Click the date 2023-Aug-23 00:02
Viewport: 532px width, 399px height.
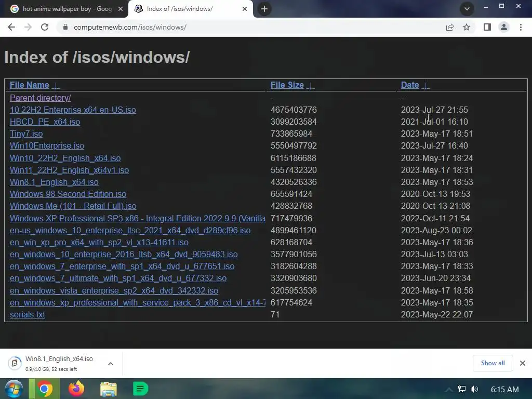tap(436, 230)
